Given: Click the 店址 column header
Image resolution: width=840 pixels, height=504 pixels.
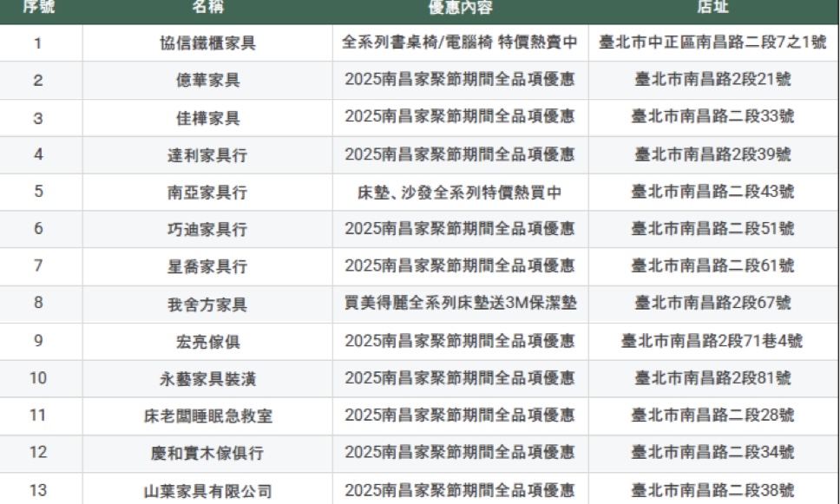Looking at the screenshot, I should 712,8.
